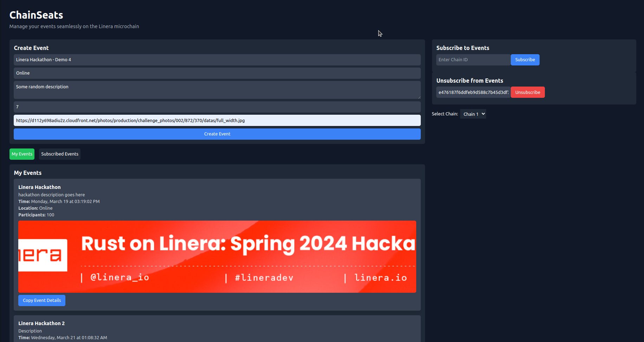The width and height of the screenshot is (644, 342).
Task: Click the red Unsubscribe button
Action: pyautogui.click(x=528, y=93)
